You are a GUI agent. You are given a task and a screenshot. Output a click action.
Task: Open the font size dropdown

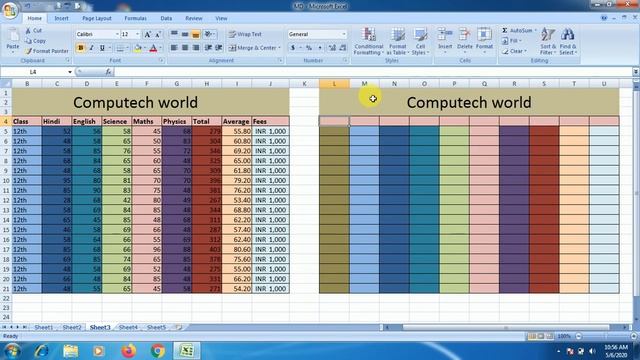[138, 34]
